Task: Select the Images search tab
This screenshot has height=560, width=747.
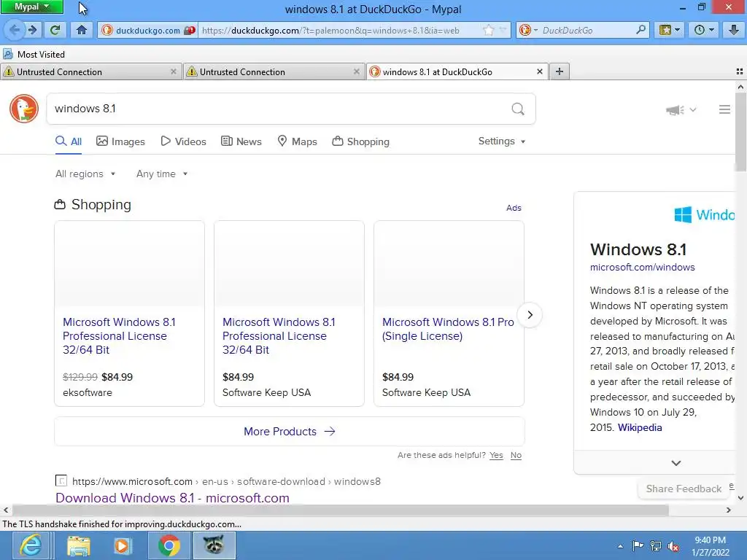Action: click(x=120, y=141)
